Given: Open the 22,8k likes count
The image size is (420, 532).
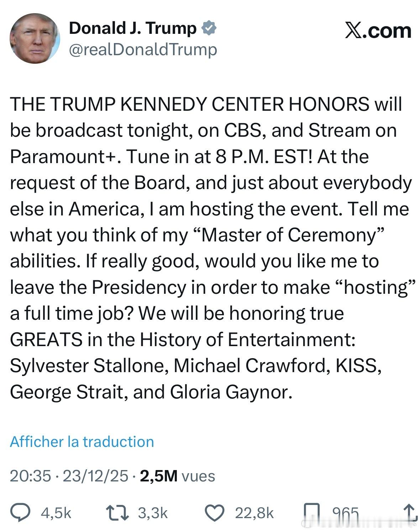Looking at the screenshot, I should click(x=254, y=513).
